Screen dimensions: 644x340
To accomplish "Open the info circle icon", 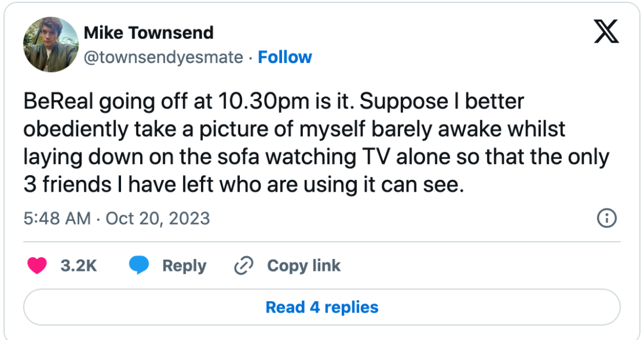I will [606, 219].
